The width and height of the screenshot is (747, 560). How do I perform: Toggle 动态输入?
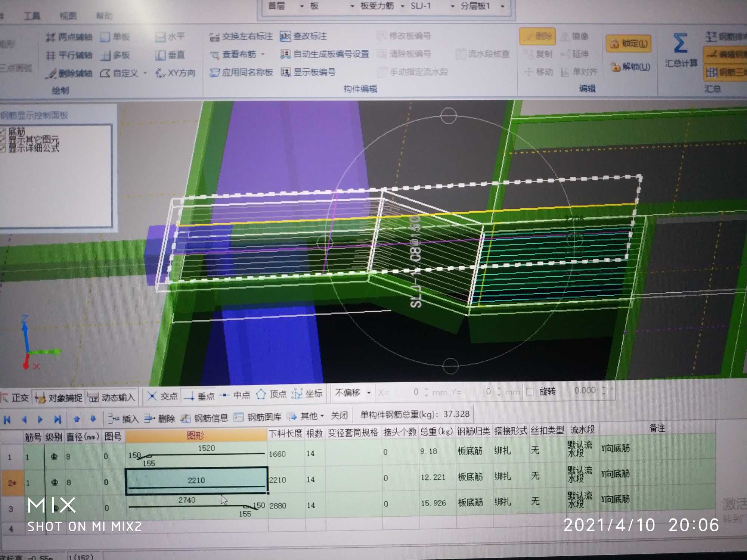pyautogui.click(x=111, y=397)
